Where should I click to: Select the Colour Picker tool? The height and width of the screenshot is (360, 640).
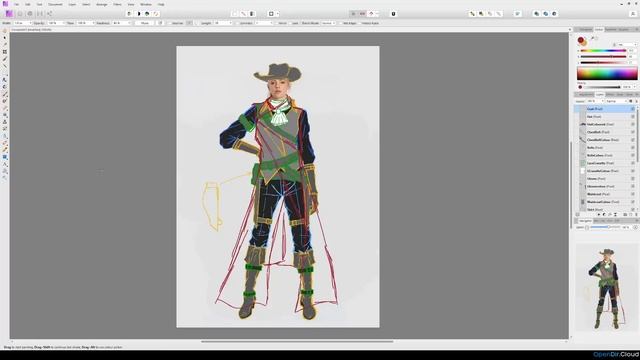5,44
